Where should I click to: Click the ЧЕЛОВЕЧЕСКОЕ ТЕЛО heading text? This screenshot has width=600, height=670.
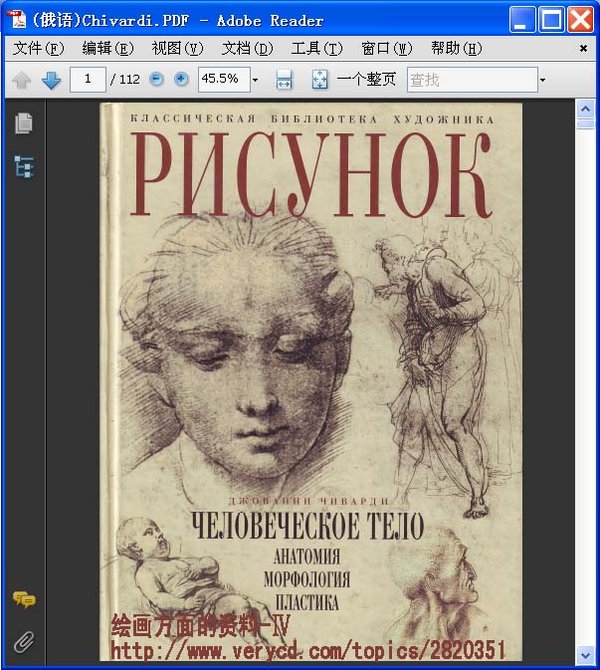[307, 526]
